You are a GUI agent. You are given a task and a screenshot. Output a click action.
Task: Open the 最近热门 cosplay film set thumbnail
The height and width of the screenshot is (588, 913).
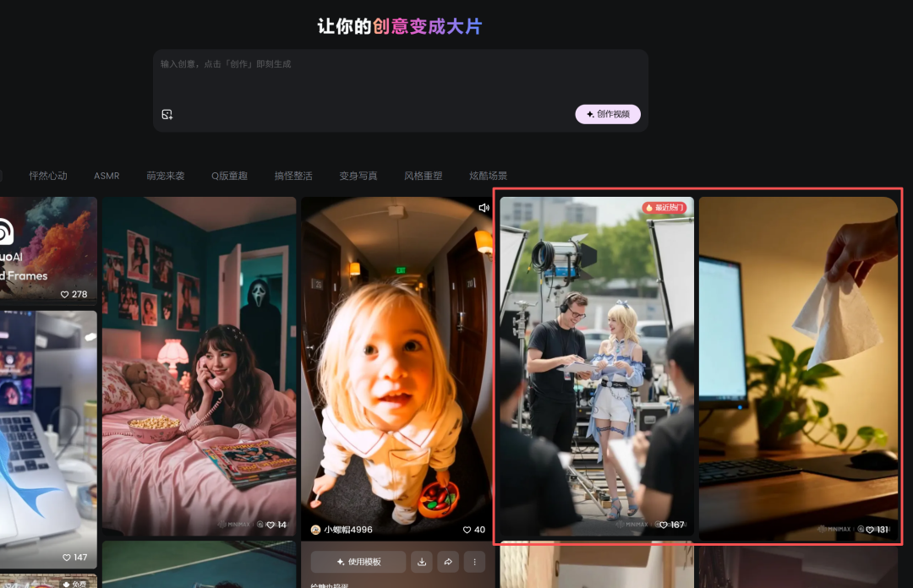click(596, 363)
